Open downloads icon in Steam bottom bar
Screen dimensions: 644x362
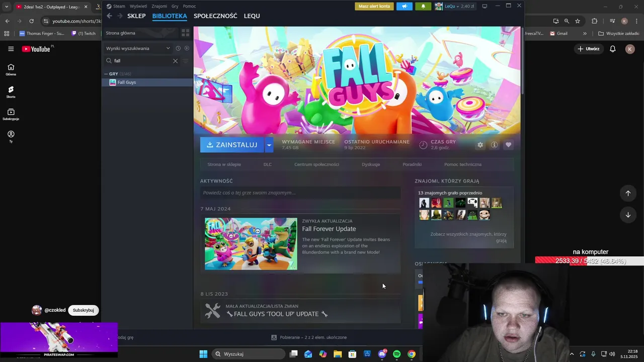[x=274, y=337]
